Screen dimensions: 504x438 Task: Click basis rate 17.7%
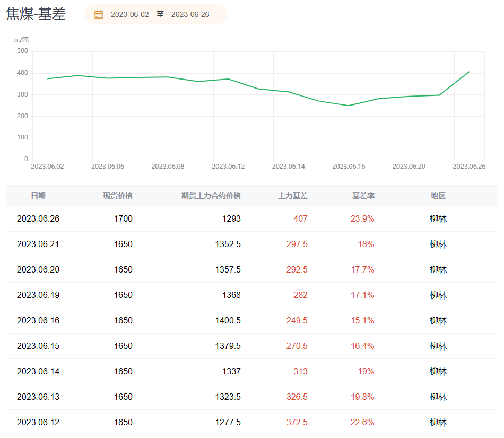[x=362, y=269]
